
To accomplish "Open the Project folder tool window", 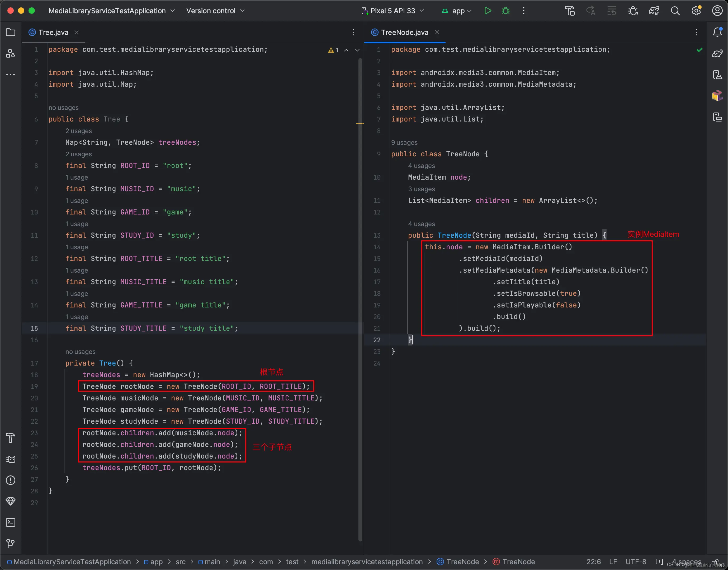I will [11, 32].
